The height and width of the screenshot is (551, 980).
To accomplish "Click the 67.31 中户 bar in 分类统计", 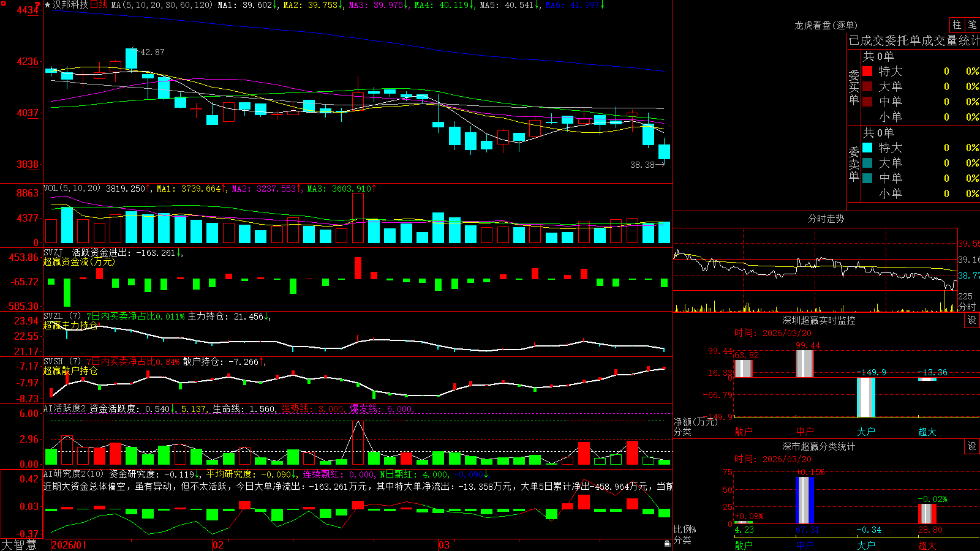I will (805, 500).
